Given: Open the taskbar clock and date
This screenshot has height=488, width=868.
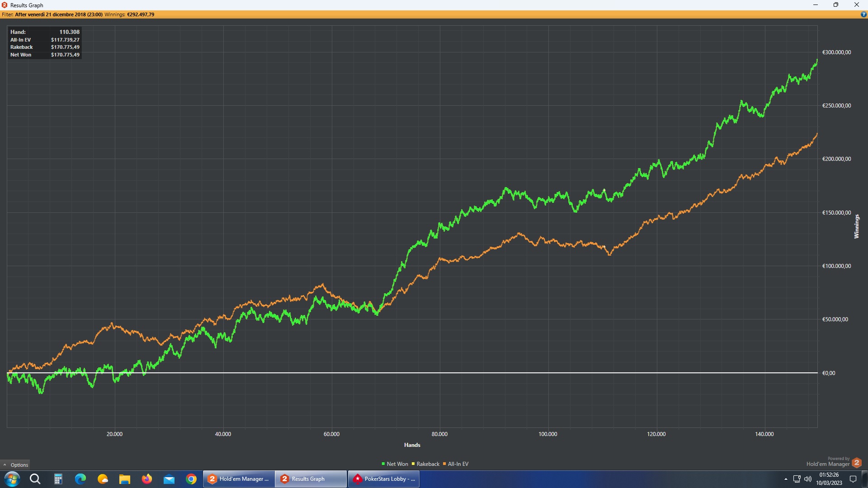Looking at the screenshot, I should [829, 479].
